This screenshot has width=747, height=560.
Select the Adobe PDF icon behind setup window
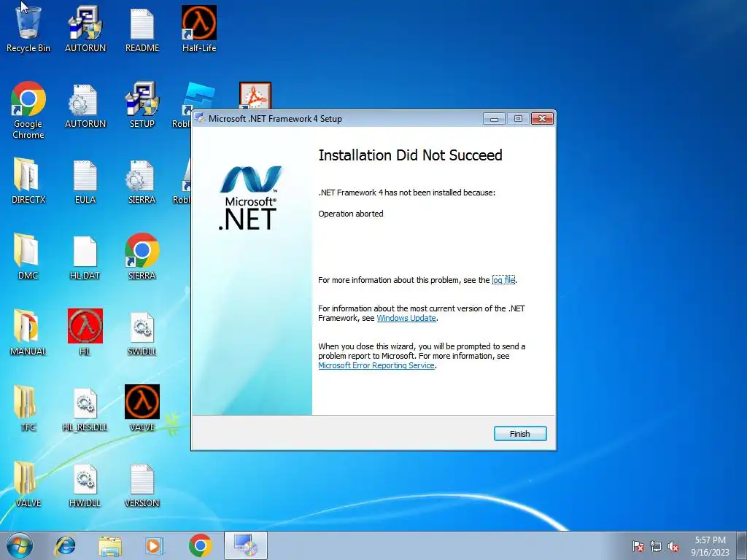coord(255,96)
